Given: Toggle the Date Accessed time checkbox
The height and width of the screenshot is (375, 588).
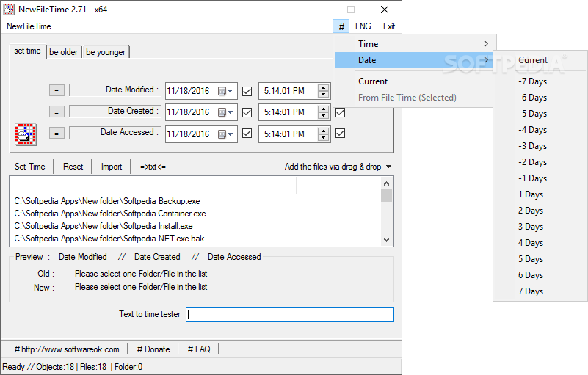Looking at the screenshot, I should (340, 134).
